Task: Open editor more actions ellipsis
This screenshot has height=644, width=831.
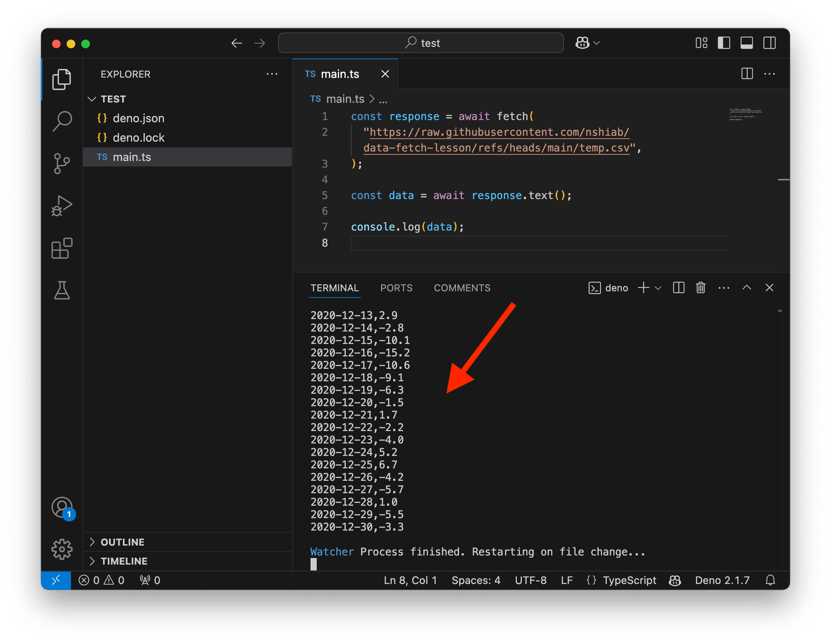Action: (769, 74)
